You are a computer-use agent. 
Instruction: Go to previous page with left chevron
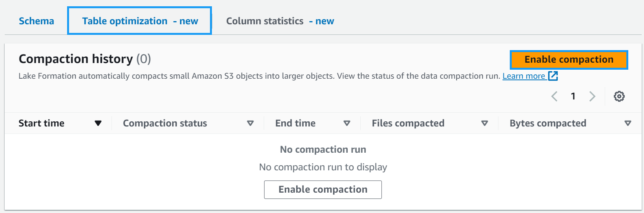[x=555, y=96]
